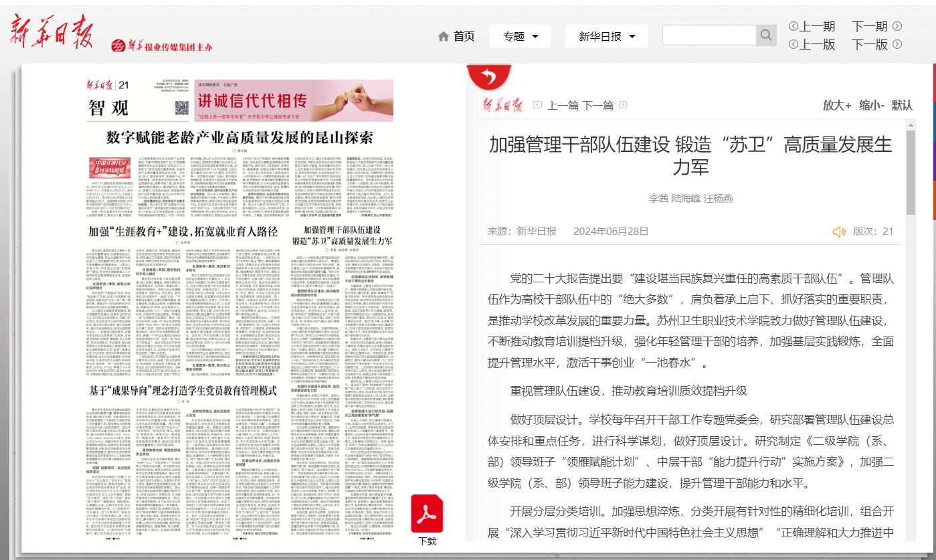This screenshot has width=936, height=560.
Task: Enlarge article text with 放大+
Action: (x=837, y=106)
